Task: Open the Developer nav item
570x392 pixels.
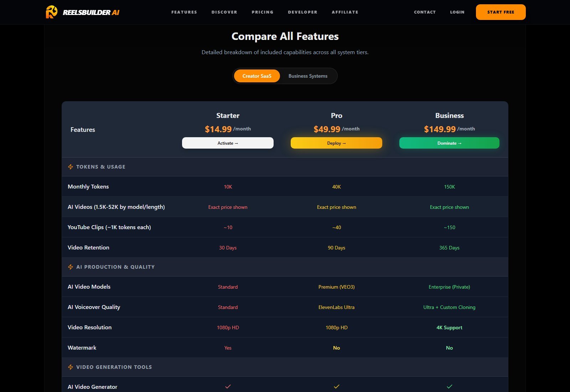Action: pyautogui.click(x=303, y=12)
